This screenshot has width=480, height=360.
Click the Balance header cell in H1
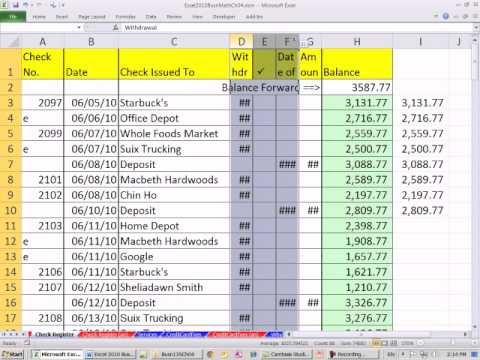(357, 64)
